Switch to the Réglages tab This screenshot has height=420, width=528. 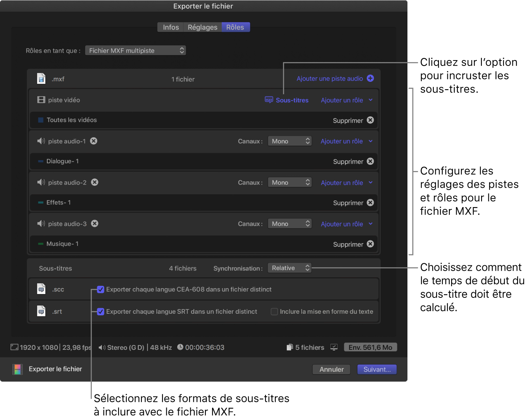(202, 27)
